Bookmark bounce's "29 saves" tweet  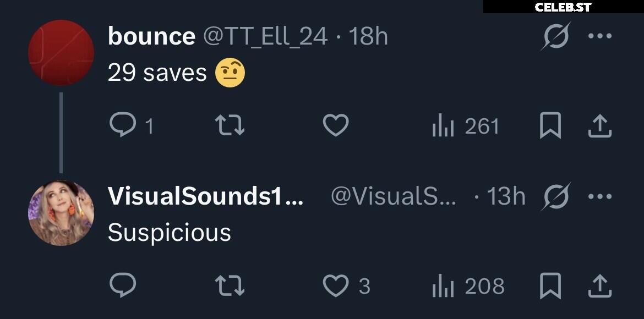pos(550,125)
